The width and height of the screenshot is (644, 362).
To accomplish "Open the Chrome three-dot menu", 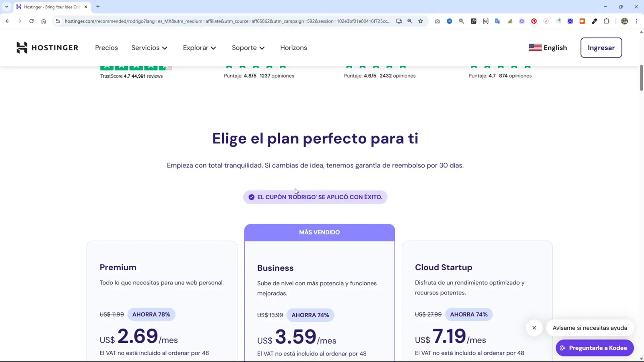I will [637, 21].
